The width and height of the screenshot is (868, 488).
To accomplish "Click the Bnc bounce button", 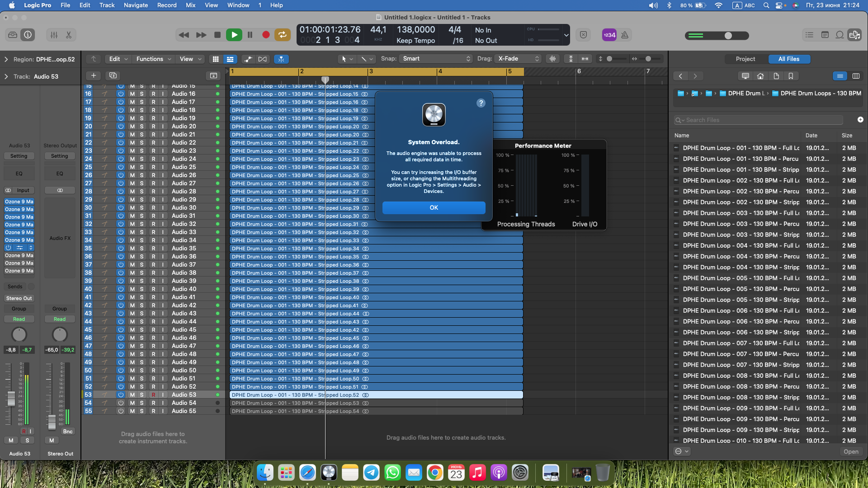I will 67,432.
